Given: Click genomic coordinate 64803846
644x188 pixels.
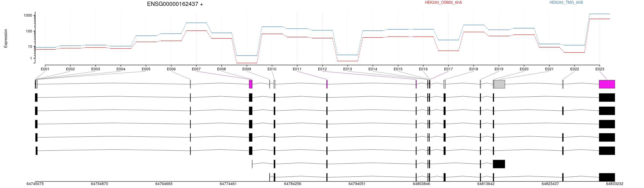Looking at the screenshot, I should point(421,184).
